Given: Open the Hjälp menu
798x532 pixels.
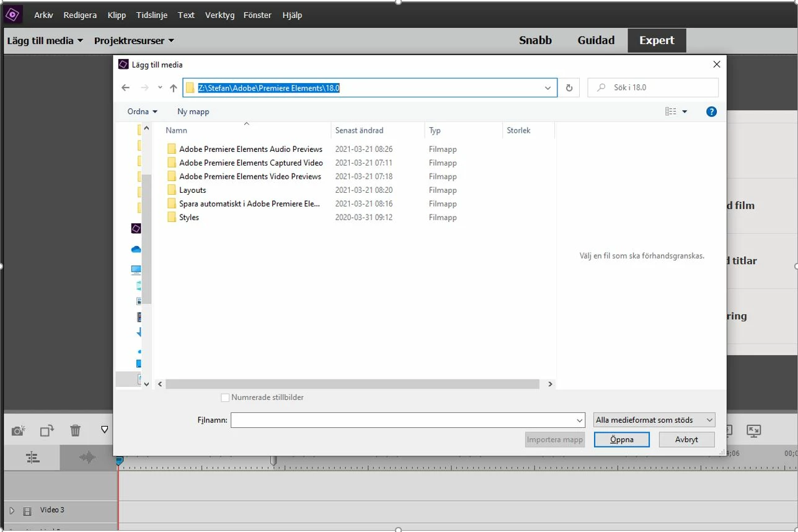Looking at the screenshot, I should coord(292,15).
